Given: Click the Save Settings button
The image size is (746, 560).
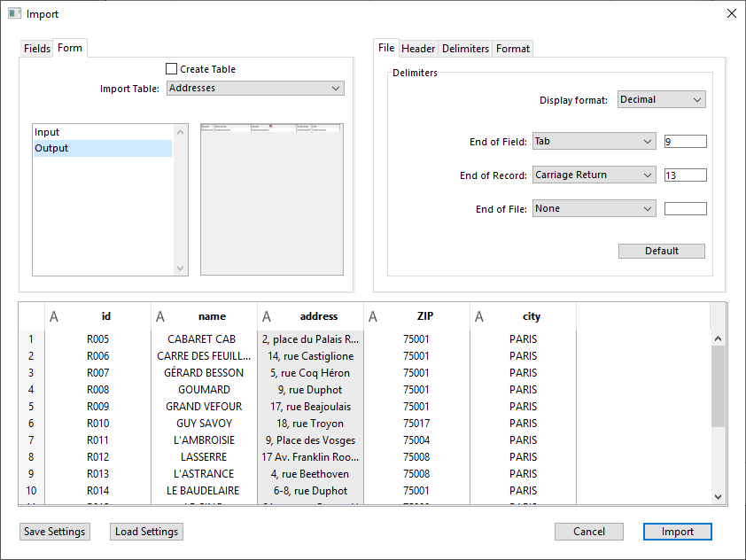Looking at the screenshot, I should point(54,532).
